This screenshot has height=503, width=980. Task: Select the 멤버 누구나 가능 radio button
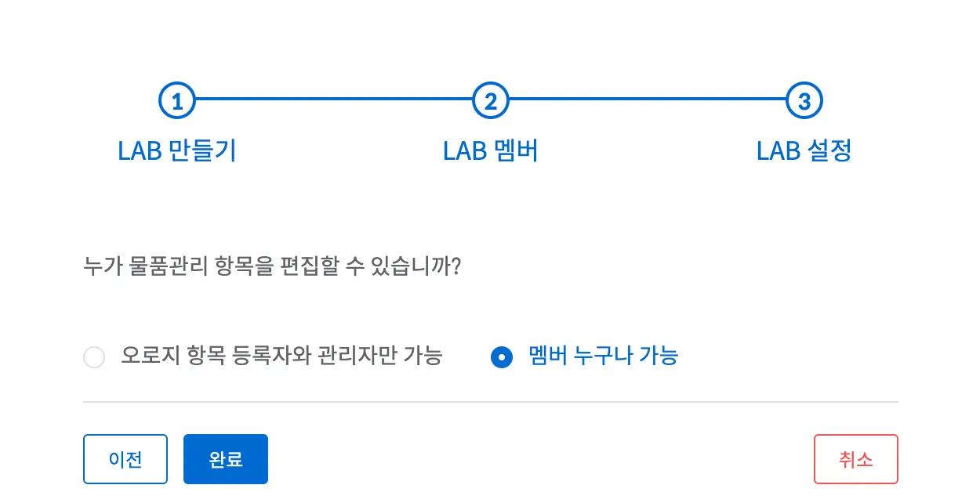tap(502, 358)
